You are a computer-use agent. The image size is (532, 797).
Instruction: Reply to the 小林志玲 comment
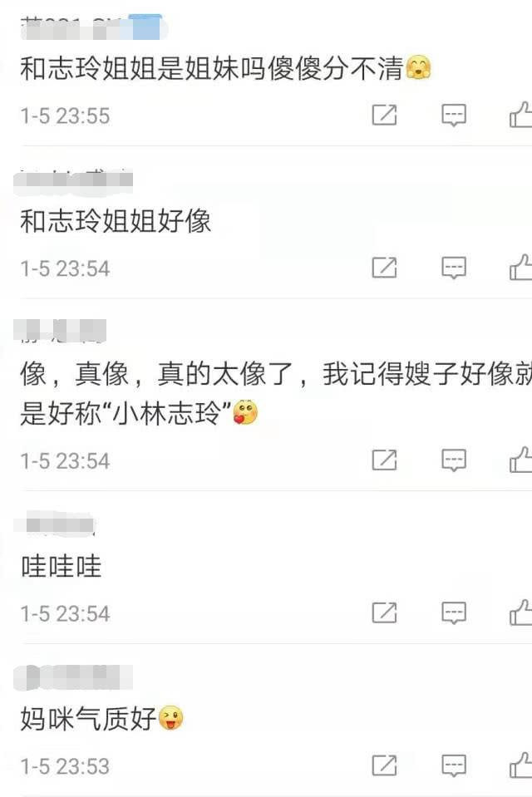click(x=454, y=460)
